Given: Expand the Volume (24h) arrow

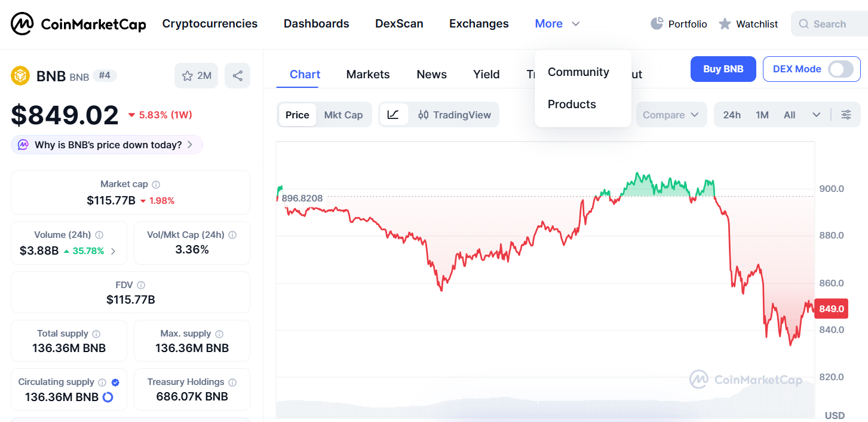Looking at the screenshot, I should 114,251.
